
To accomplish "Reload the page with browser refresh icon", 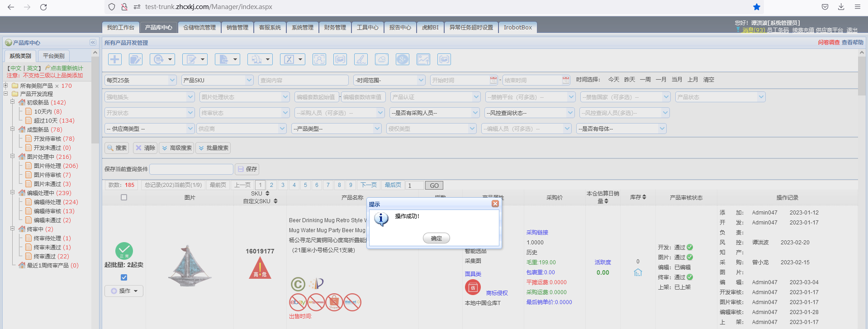I will [x=43, y=7].
